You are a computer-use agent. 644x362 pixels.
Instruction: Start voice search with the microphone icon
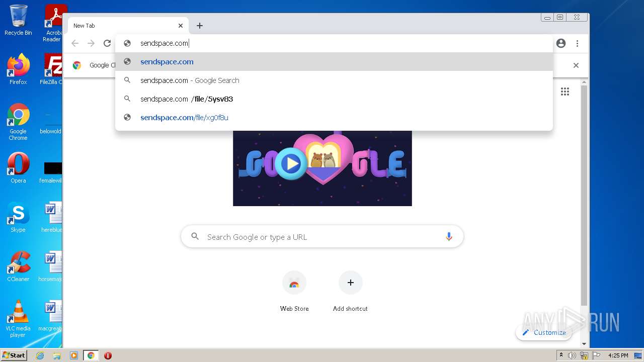pyautogui.click(x=449, y=237)
